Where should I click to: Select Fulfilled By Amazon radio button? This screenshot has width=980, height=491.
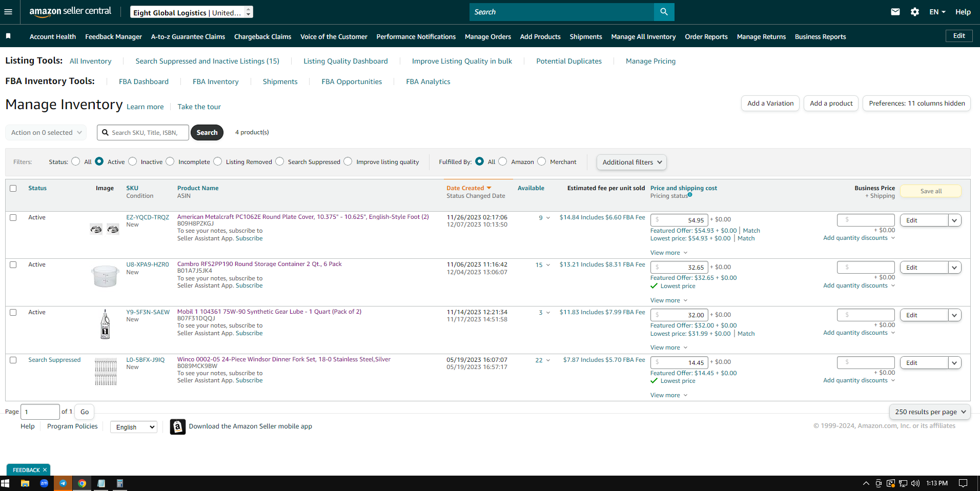point(503,161)
